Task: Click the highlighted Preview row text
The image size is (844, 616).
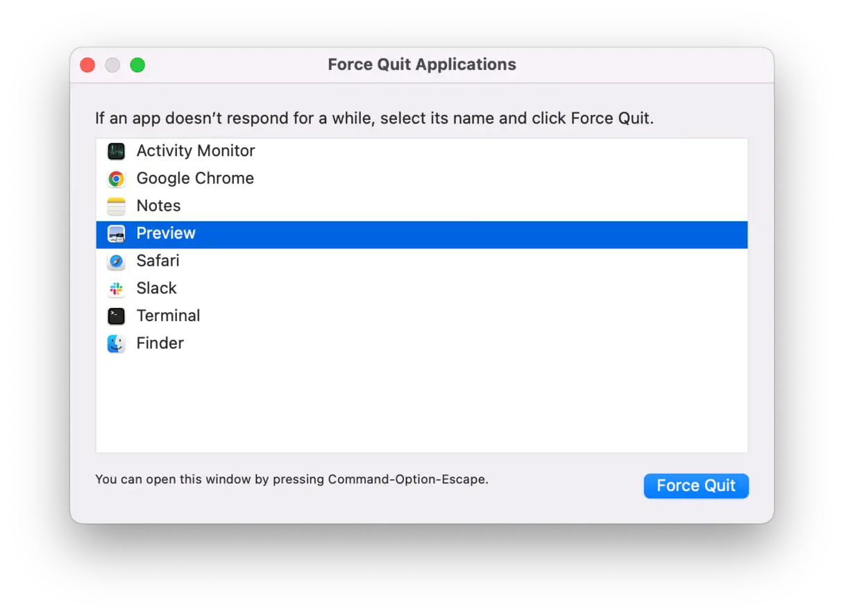Action: point(166,234)
